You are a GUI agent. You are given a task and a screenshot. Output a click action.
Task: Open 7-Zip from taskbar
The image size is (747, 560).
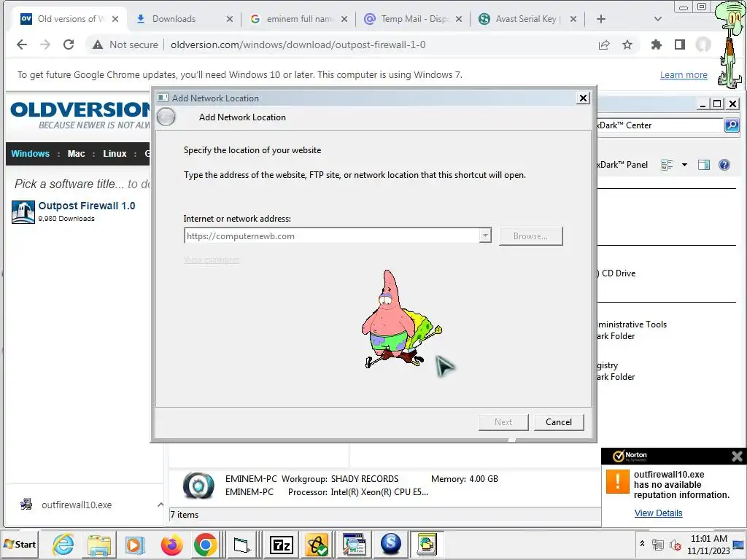[281, 544]
